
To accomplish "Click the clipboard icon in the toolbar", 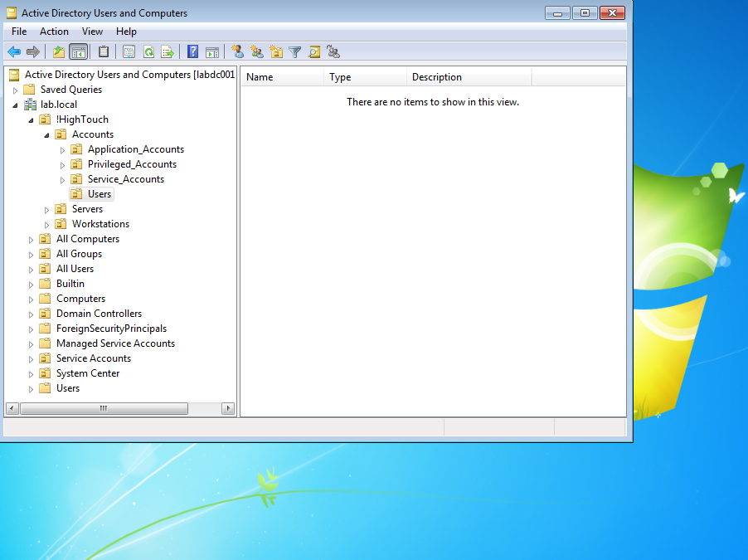I will pos(103,51).
